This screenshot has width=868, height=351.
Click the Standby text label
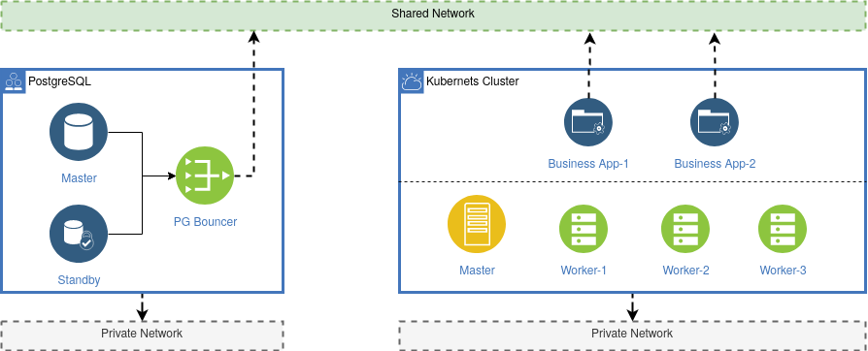tap(79, 280)
